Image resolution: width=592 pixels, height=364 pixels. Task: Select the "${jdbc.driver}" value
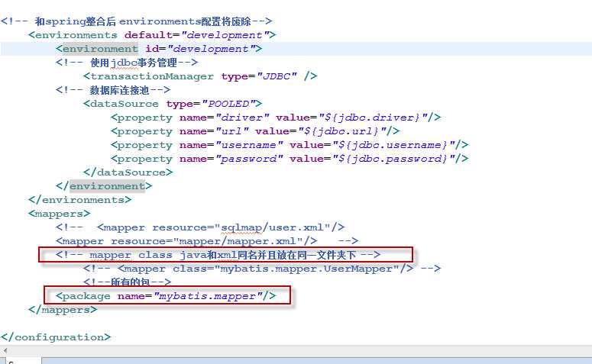click(x=374, y=118)
